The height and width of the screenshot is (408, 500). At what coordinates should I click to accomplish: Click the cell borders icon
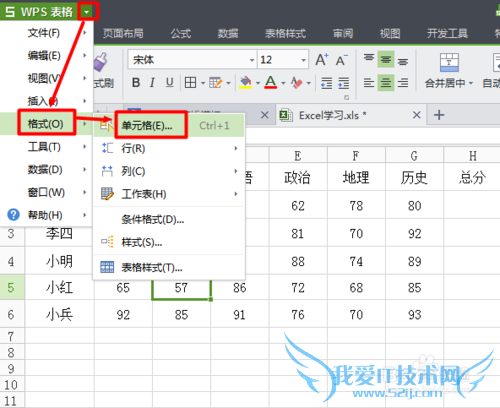190,82
